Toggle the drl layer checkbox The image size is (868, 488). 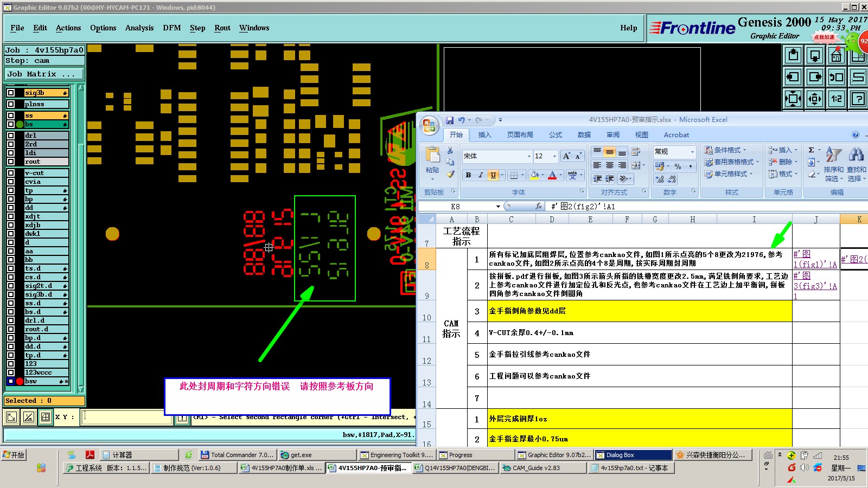pyautogui.click(x=11, y=136)
